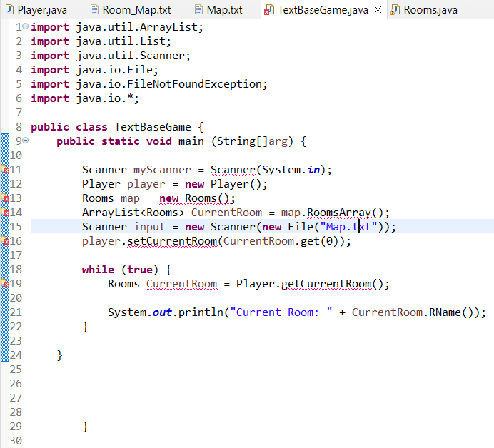Click warning Java icon on Rooms.java tab
The height and width of the screenshot is (448, 494).
395,10
